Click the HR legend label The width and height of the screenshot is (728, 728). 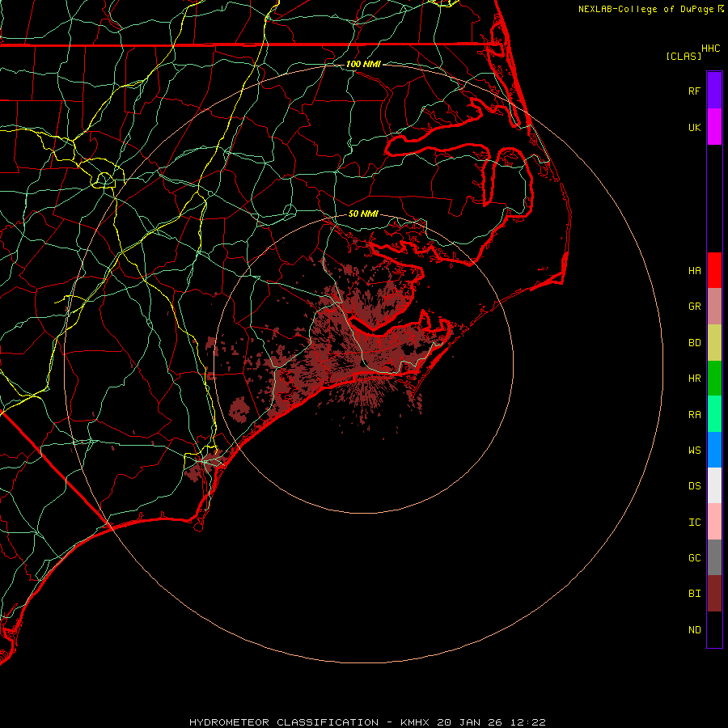[x=694, y=379]
